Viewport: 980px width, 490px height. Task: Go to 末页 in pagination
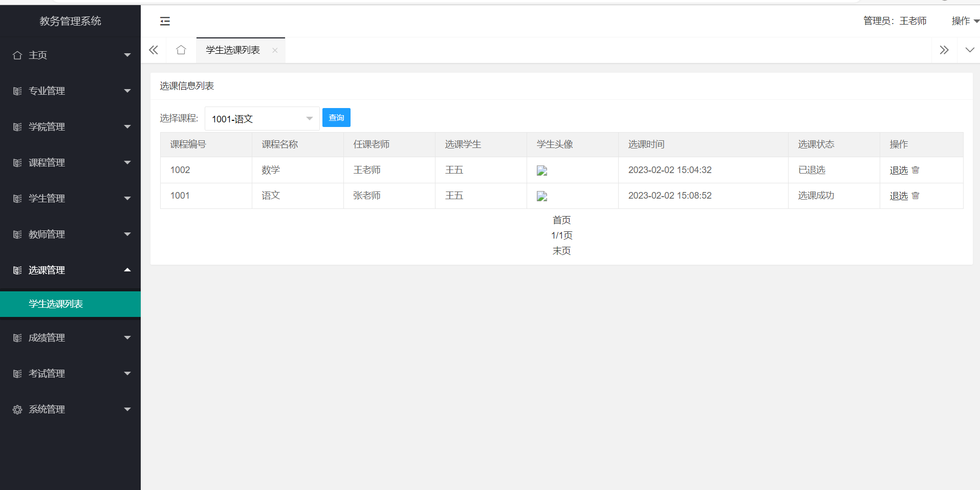pos(561,251)
